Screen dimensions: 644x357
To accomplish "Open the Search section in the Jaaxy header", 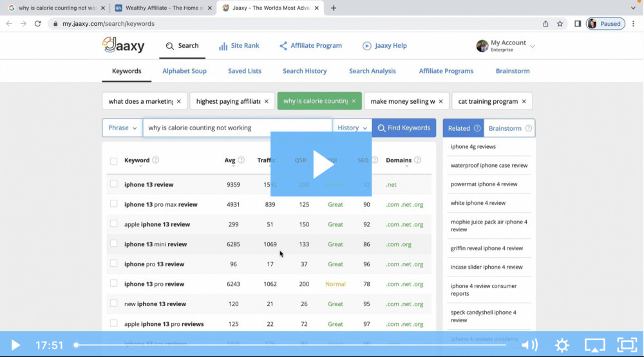I will tap(182, 46).
